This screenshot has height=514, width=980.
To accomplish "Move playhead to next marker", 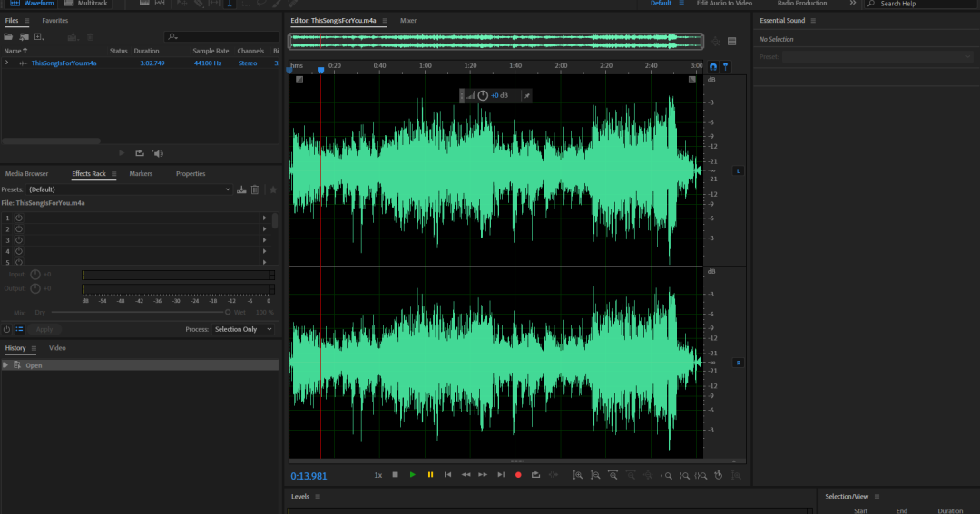I will [501, 475].
